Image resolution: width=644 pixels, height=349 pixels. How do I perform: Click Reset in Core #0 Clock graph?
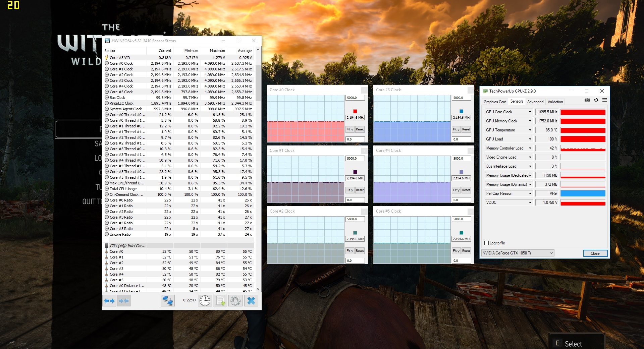click(360, 129)
